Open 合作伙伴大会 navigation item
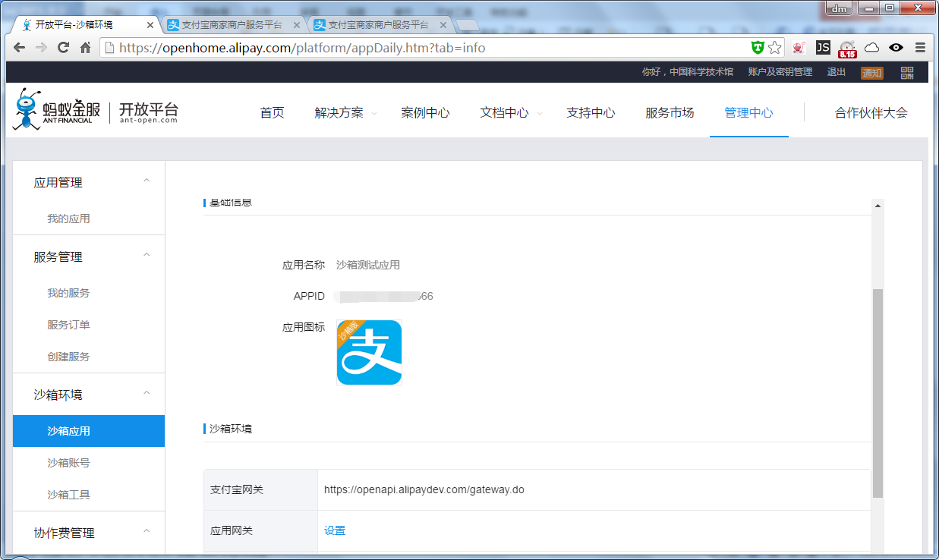This screenshot has height=560, width=939. pyautogui.click(x=871, y=112)
